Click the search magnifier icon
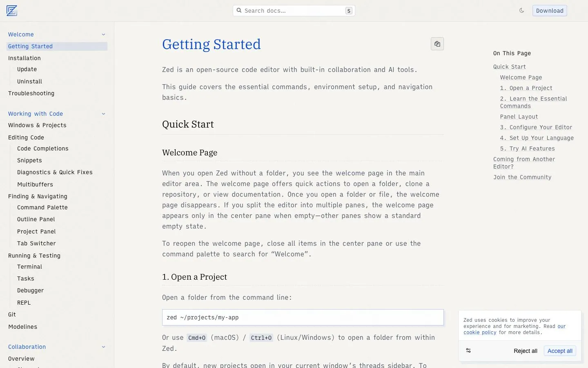Image resolution: width=588 pixels, height=368 pixels. (x=239, y=11)
